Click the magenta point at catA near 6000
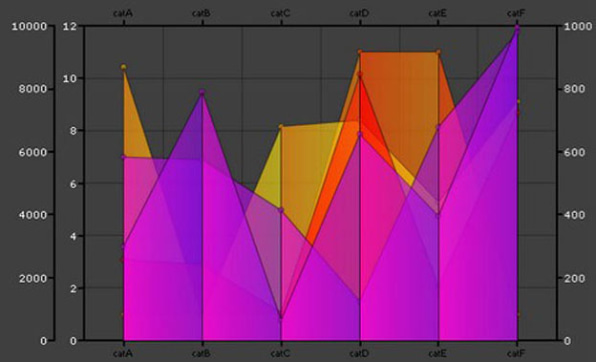This screenshot has height=362, width=596. 123,157
